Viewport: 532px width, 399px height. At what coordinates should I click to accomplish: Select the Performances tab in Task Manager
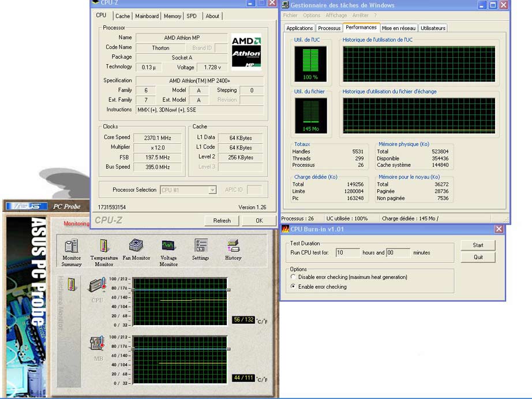click(361, 28)
